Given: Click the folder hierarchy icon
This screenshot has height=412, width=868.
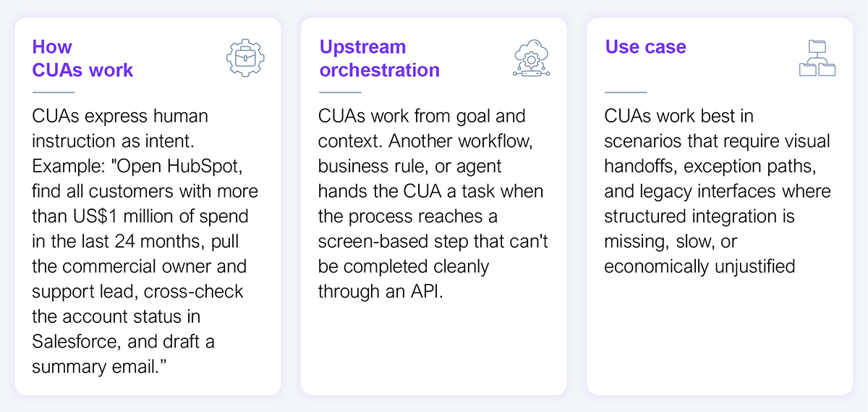Looking at the screenshot, I should pos(817,59).
